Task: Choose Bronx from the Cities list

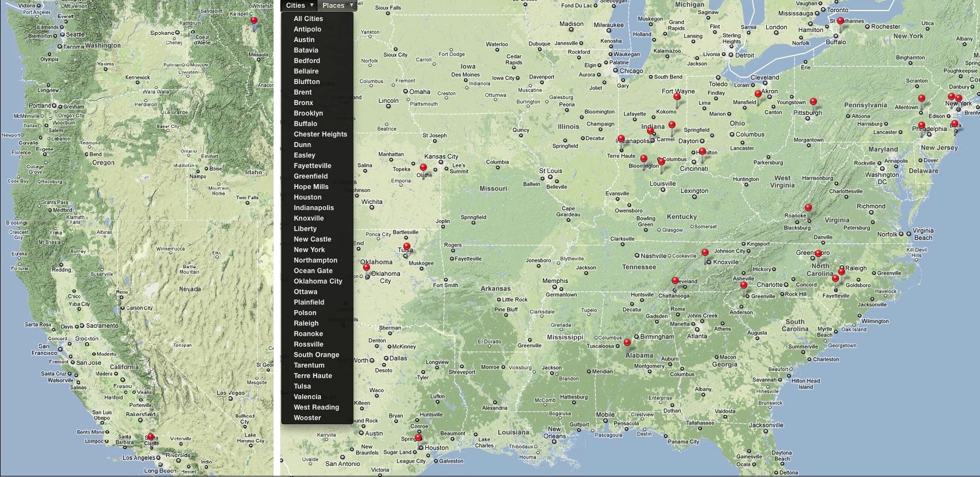Action: tap(303, 103)
